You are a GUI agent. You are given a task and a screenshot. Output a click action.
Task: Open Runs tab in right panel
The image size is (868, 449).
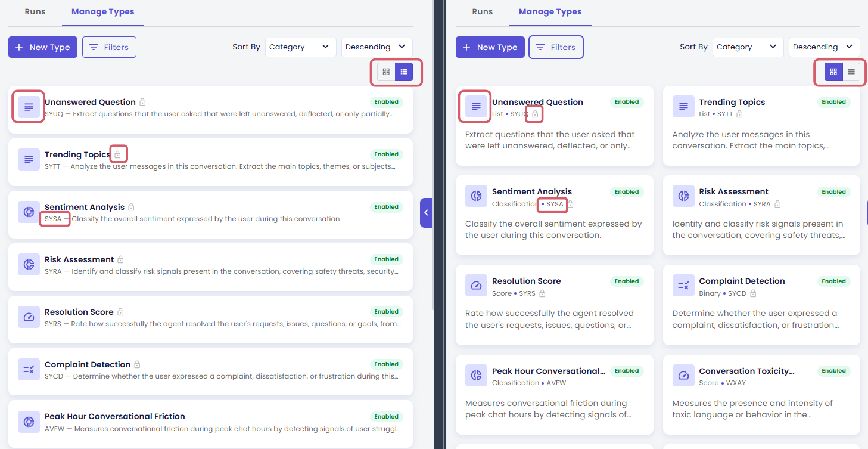[x=483, y=12]
